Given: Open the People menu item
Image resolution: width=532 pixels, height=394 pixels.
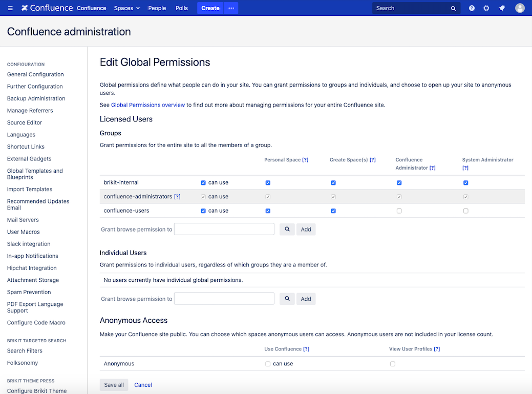Looking at the screenshot, I should [157, 8].
